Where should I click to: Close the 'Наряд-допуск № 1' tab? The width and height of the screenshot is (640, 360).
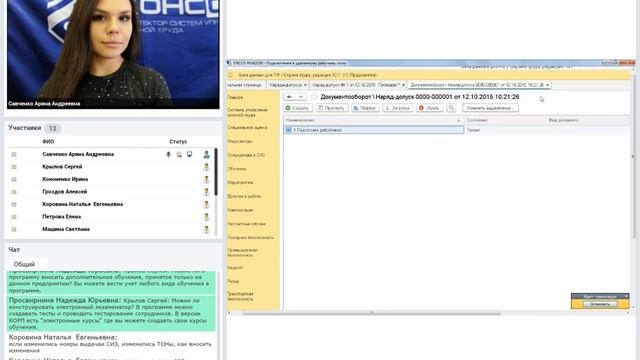tap(403, 85)
